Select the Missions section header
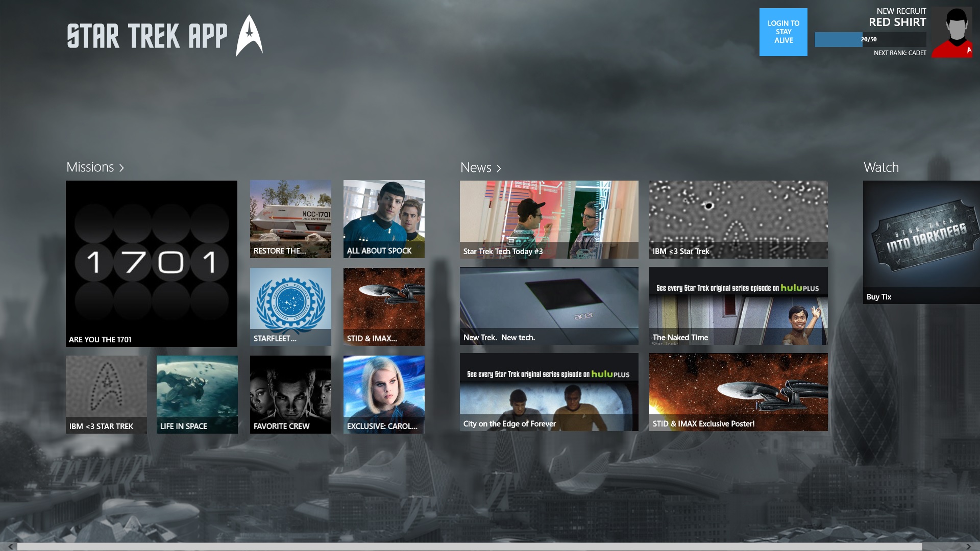Image resolution: width=980 pixels, height=551 pixels. [x=90, y=167]
